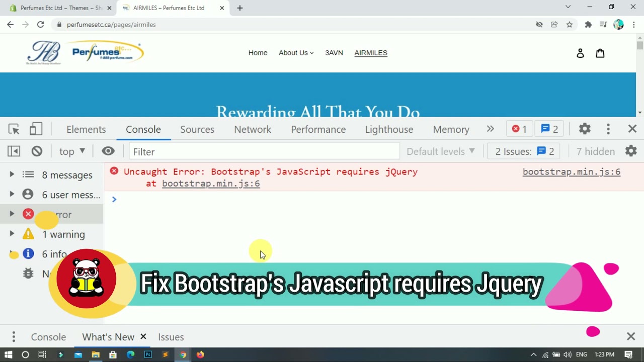Open Photoshop from the taskbar

(x=148, y=354)
